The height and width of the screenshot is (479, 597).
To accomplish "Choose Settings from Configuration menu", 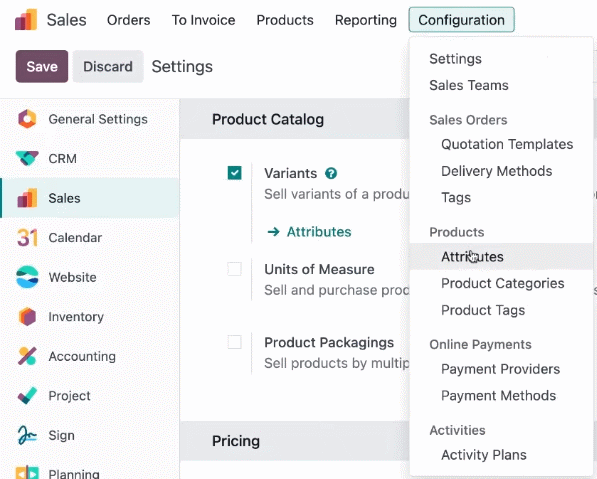I will (455, 59).
